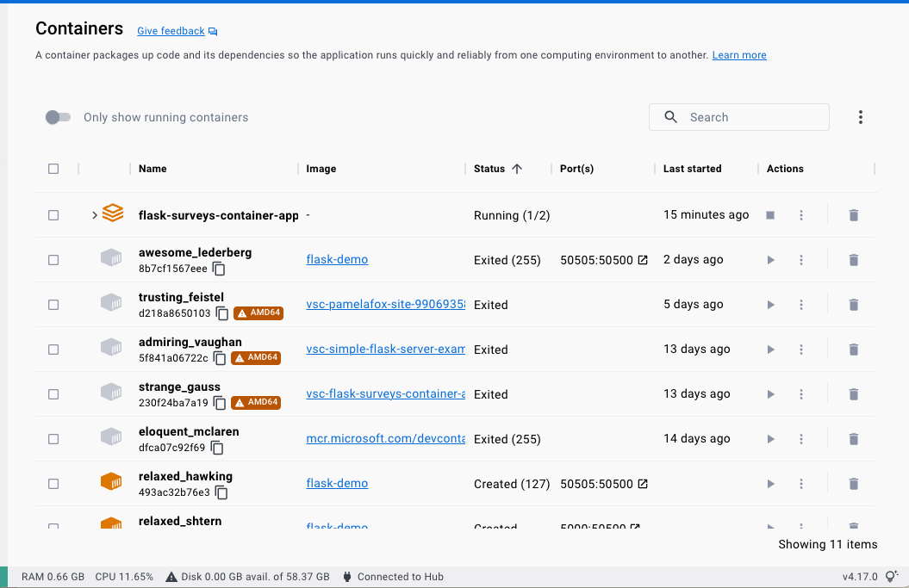
Task: Collapse admiring_vaughan's AMD64 badge details
Action: [x=255, y=357]
